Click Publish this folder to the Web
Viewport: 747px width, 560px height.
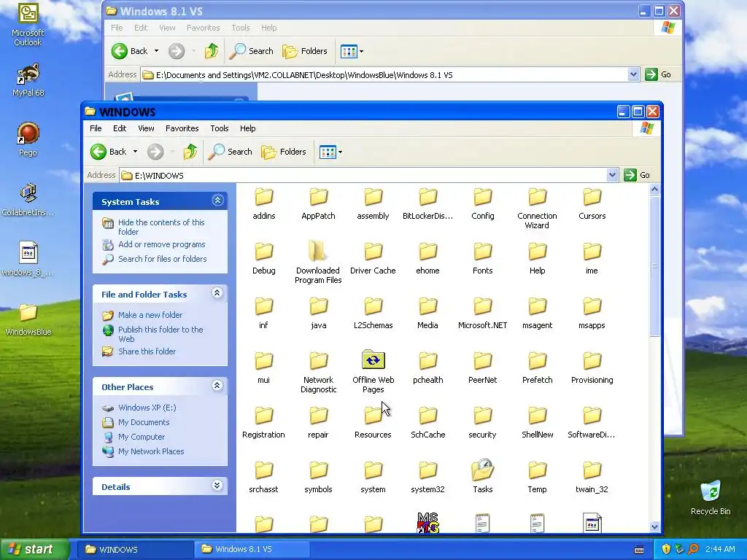(160, 334)
